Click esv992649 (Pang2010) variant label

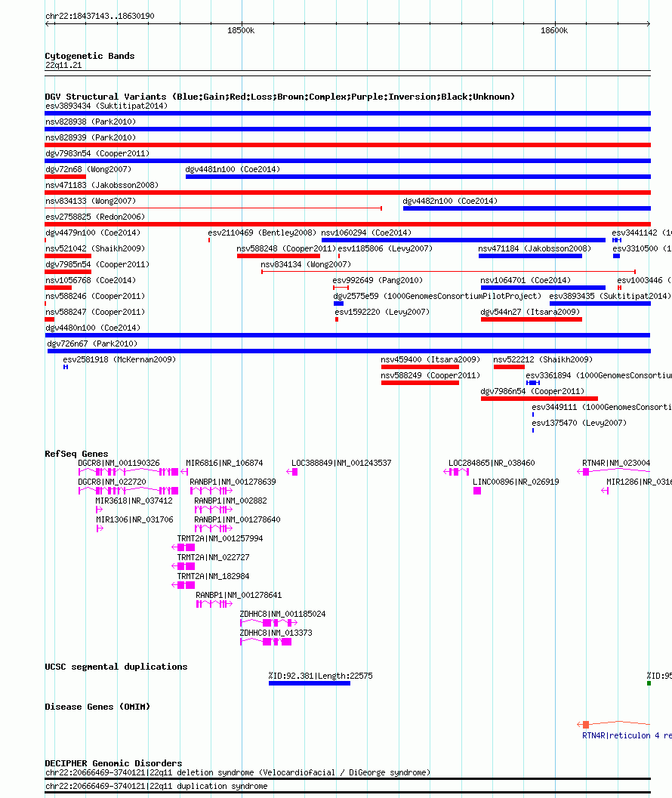[378, 280]
